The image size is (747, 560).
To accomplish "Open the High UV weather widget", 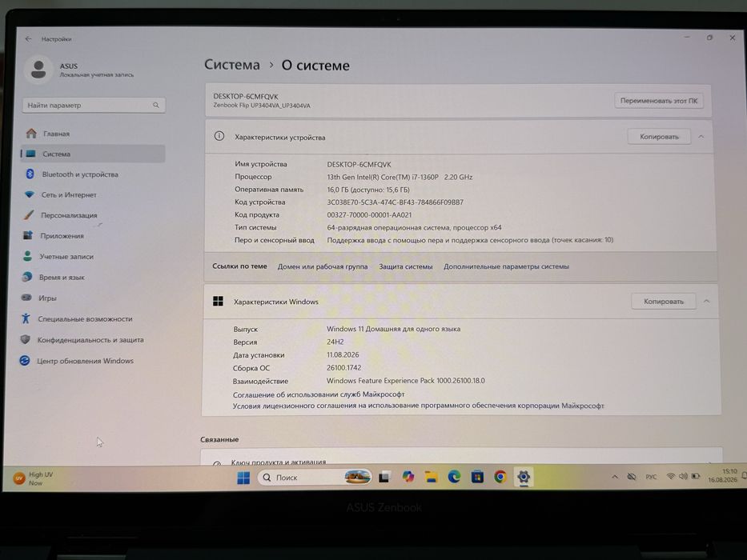I will click(x=34, y=478).
